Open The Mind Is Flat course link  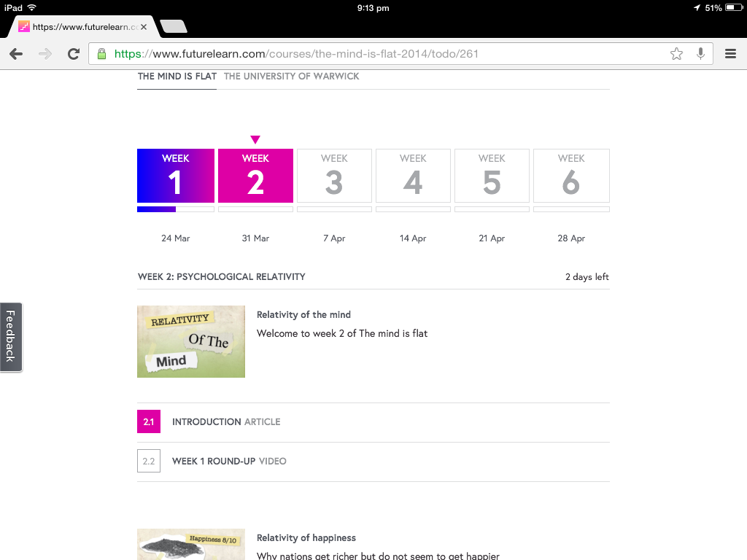pyautogui.click(x=177, y=76)
